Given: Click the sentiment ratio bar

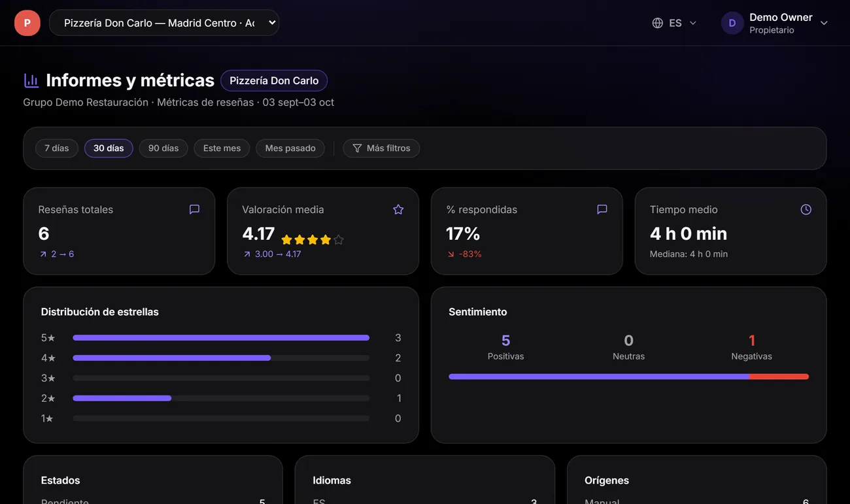Looking at the screenshot, I should [629, 377].
